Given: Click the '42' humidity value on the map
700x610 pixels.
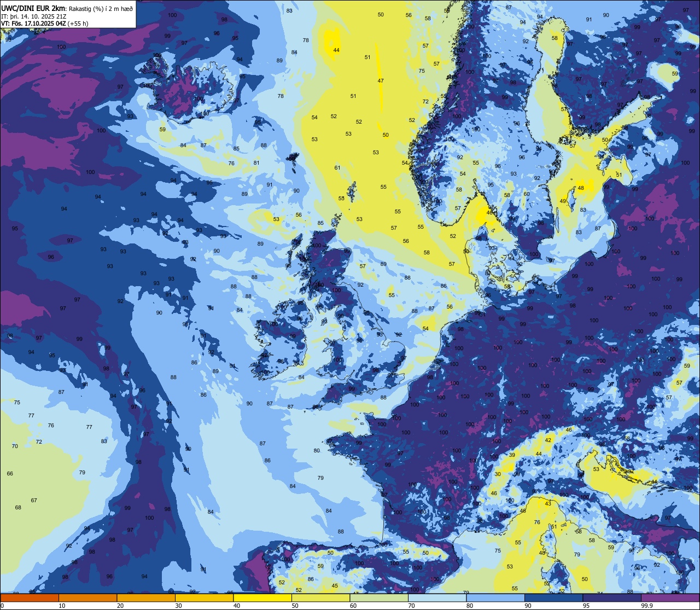Looking at the screenshot, I should click(548, 440).
